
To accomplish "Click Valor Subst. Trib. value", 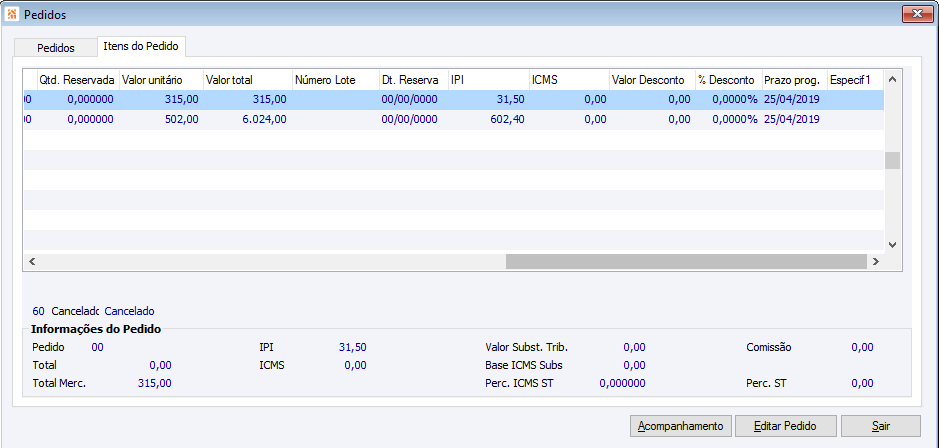I will (634, 347).
